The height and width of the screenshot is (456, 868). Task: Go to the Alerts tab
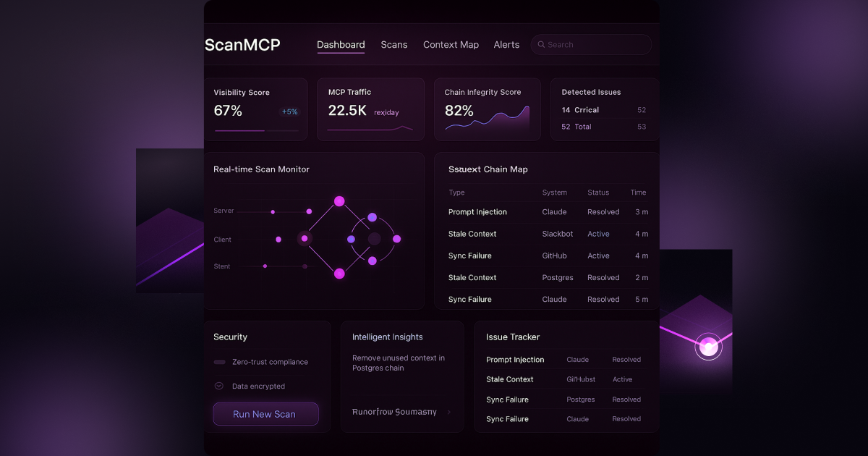[506, 45]
